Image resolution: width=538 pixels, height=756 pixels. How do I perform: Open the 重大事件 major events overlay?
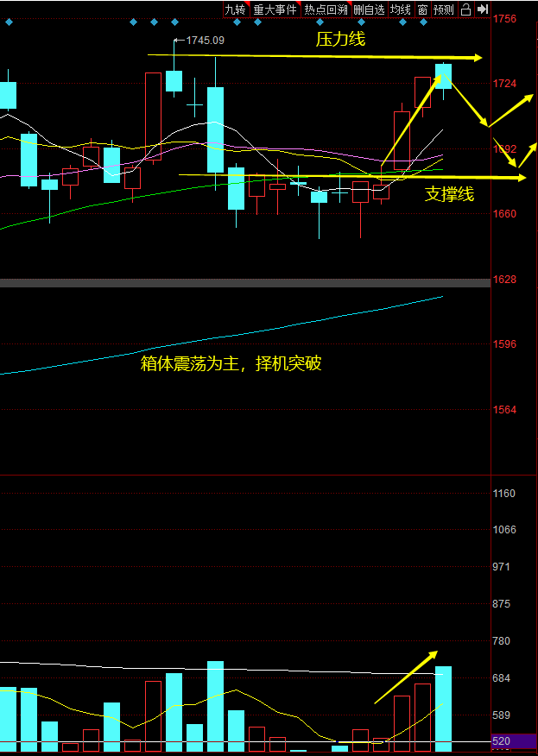275,9
